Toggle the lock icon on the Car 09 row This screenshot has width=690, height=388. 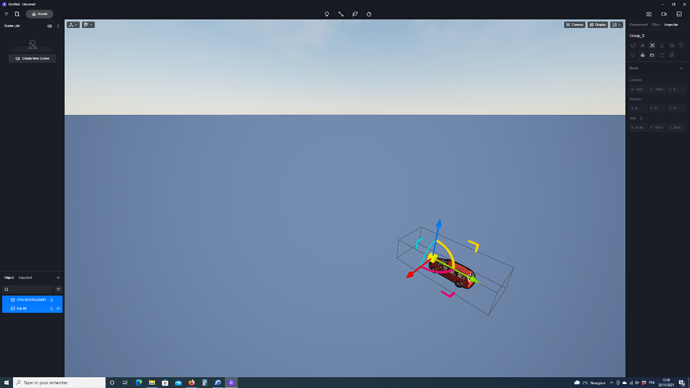[x=51, y=309]
